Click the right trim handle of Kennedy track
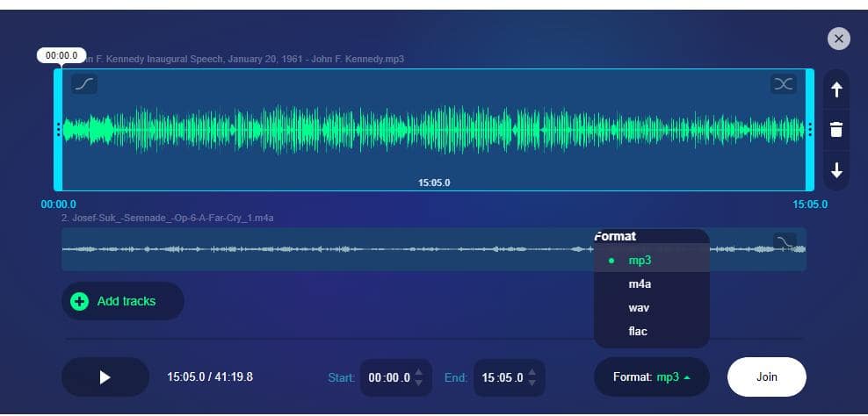Screen dimensions: 868x416 (x=810, y=130)
